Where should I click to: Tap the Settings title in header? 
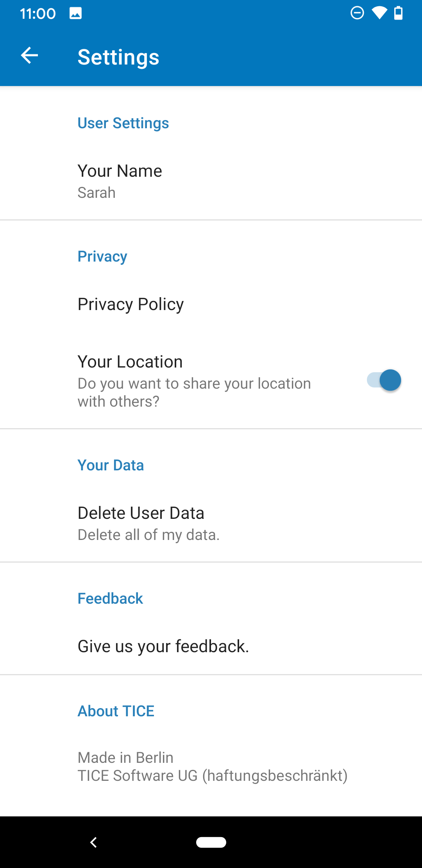[x=118, y=57]
